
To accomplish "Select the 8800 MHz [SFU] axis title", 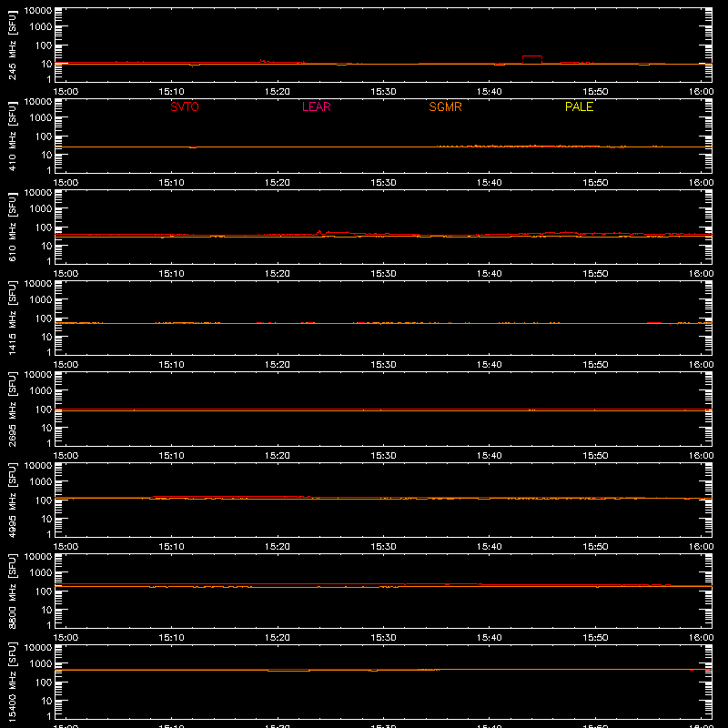I will [12, 591].
